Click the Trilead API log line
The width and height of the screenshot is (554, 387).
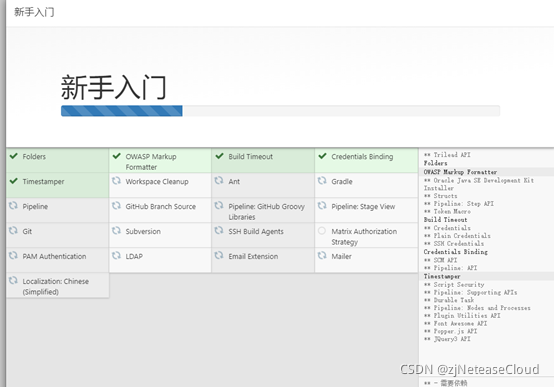coord(447,155)
